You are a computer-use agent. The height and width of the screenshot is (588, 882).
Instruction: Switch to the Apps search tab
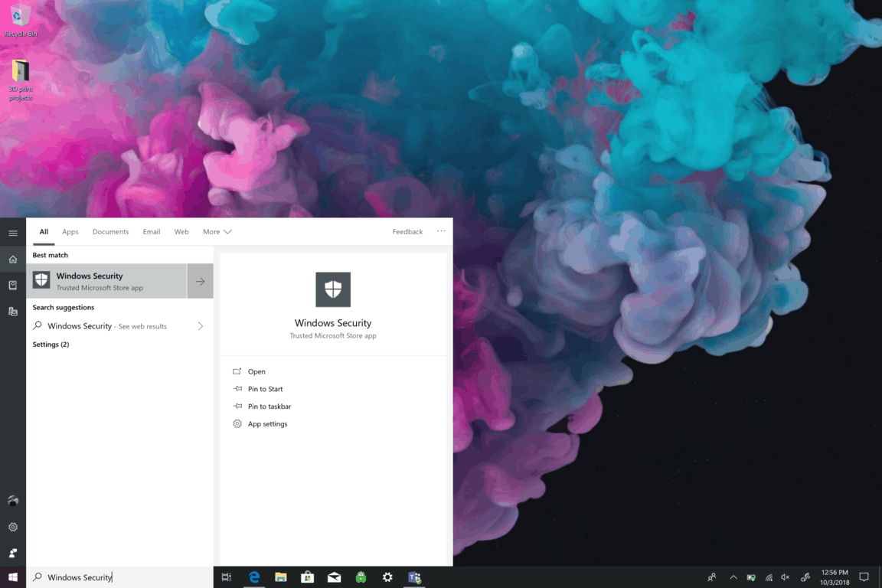(70, 232)
